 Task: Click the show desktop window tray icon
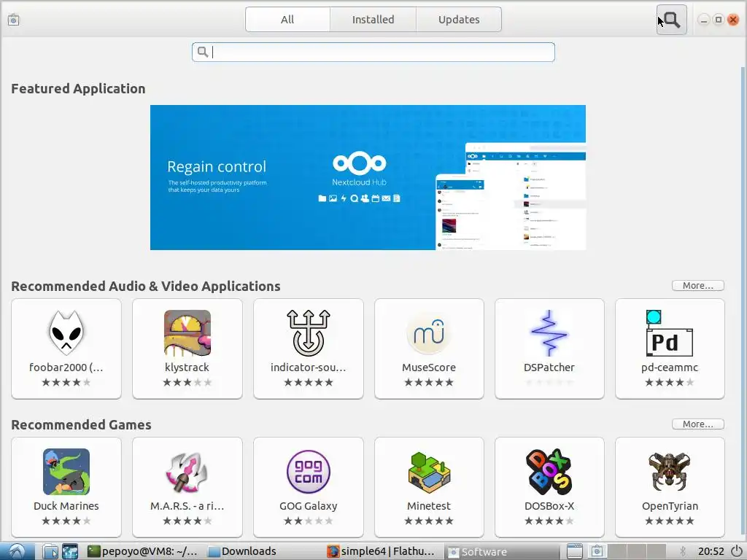click(x=575, y=551)
